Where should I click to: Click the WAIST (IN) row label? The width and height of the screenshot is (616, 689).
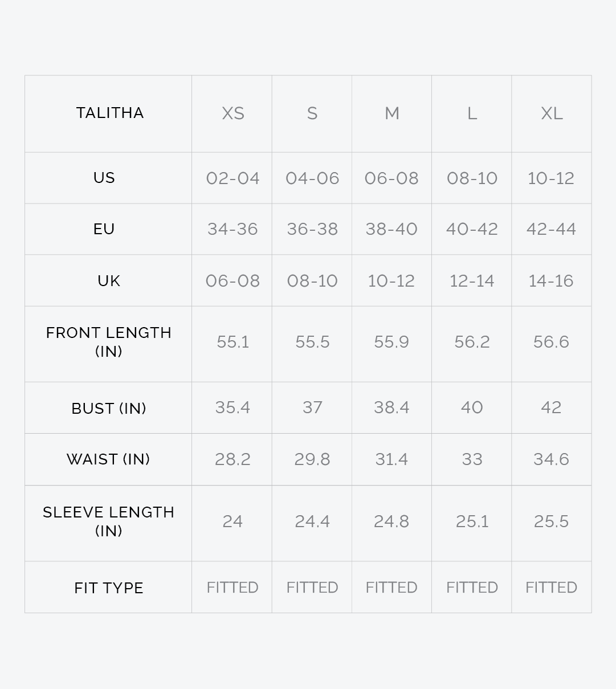click(108, 459)
